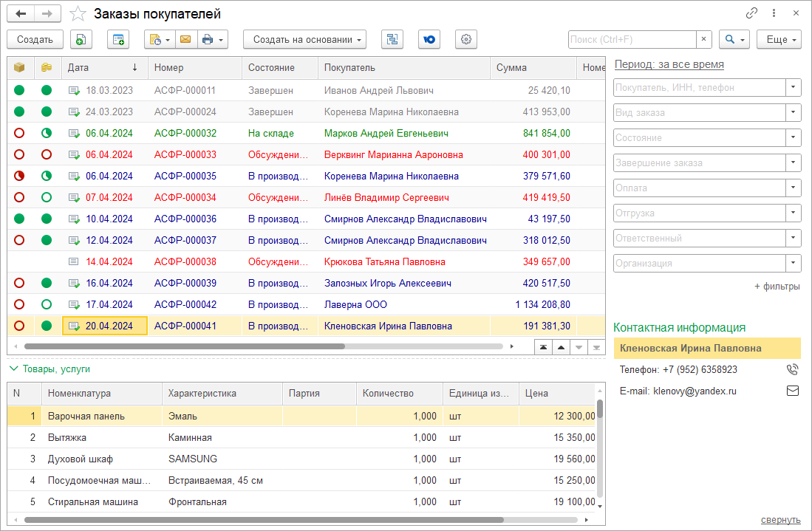Open the Состояние filter dropdown
This screenshot has height=531, width=812.
pyautogui.click(x=794, y=138)
